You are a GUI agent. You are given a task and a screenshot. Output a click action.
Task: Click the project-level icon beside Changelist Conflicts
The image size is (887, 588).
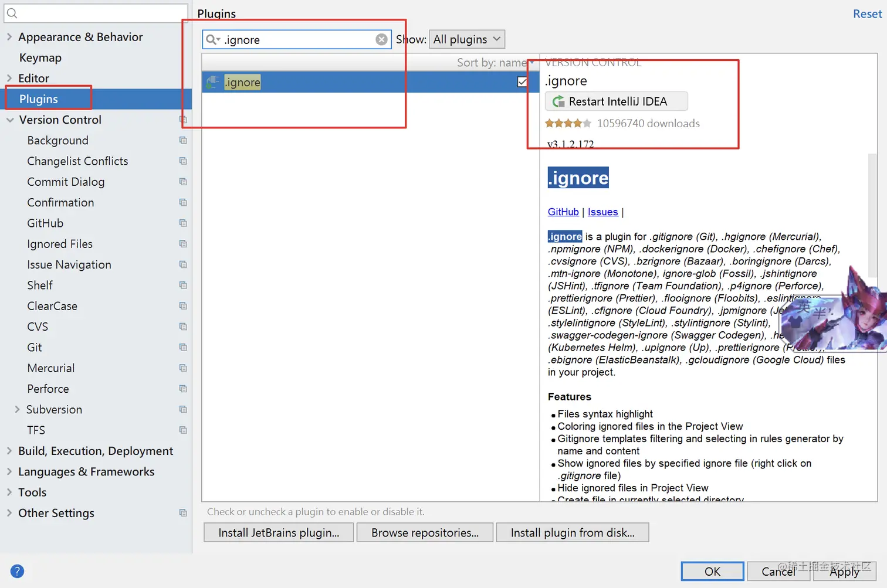coord(183,161)
